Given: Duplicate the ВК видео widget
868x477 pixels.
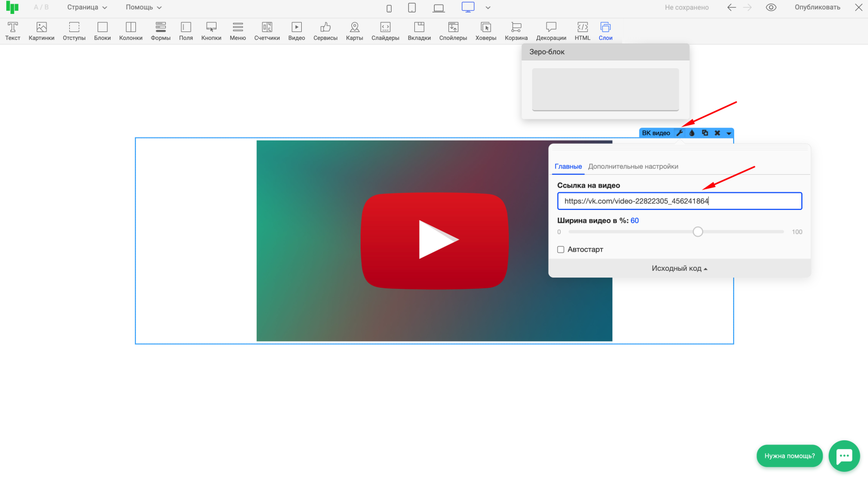Looking at the screenshot, I should (x=705, y=133).
